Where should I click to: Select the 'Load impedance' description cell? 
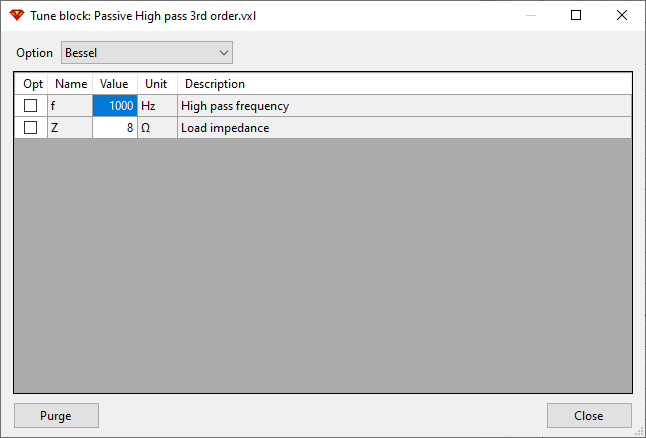click(405, 128)
